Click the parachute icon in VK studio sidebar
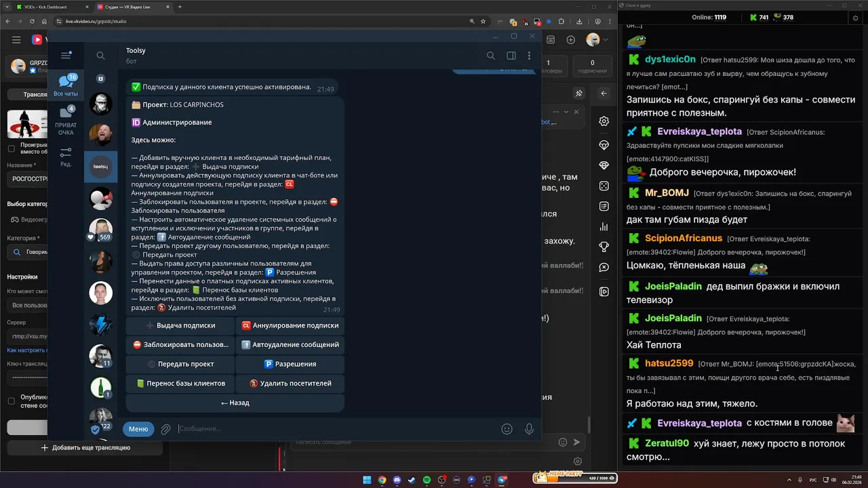Viewport: 868px width, 488px height. [x=604, y=145]
